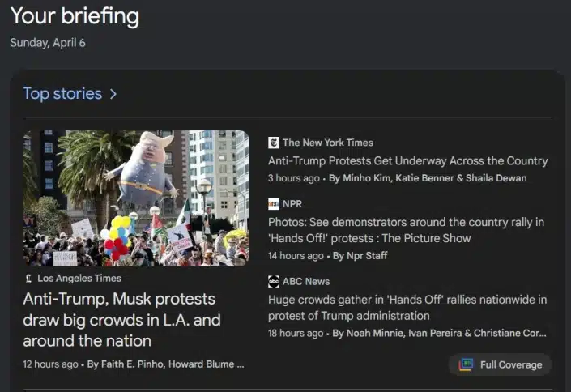
Task: Click the colorful Full Coverage icon
Action: pyautogui.click(x=466, y=364)
